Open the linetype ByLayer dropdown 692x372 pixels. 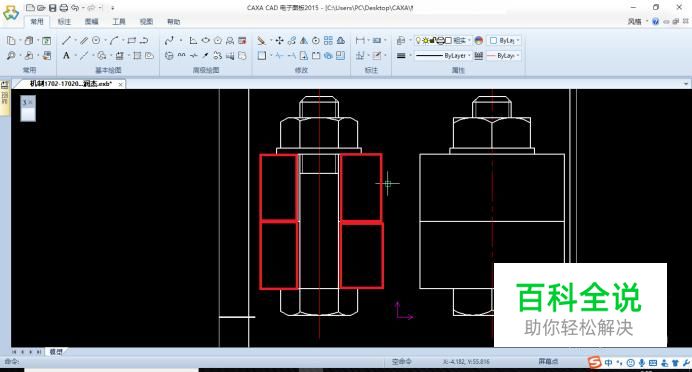[443, 56]
